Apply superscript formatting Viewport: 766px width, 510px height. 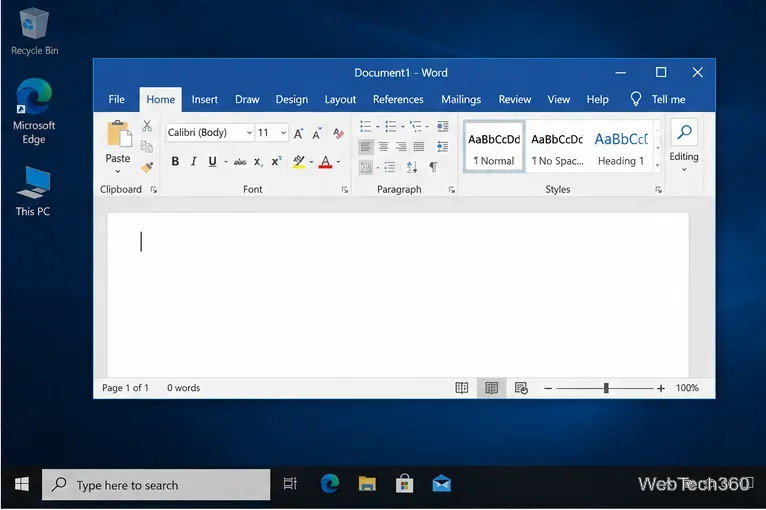click(277, 162)
